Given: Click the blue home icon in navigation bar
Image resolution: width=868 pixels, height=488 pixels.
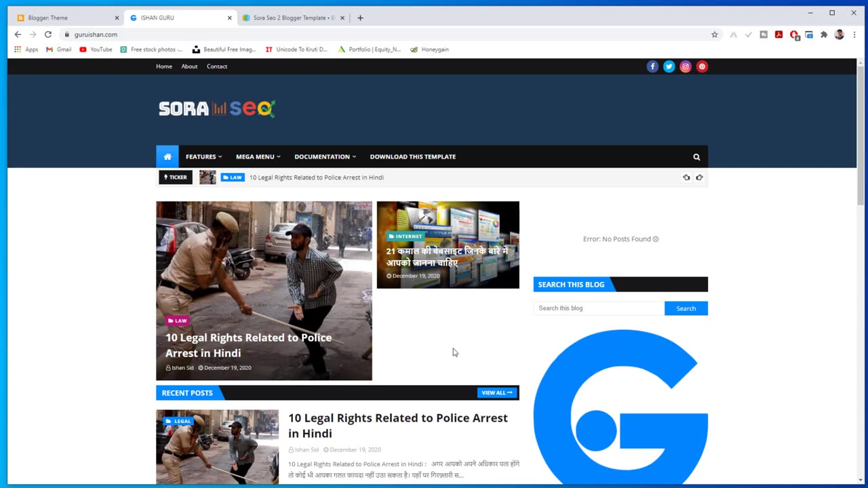Looking at the screenshot, I should click(x=167, y=157).
